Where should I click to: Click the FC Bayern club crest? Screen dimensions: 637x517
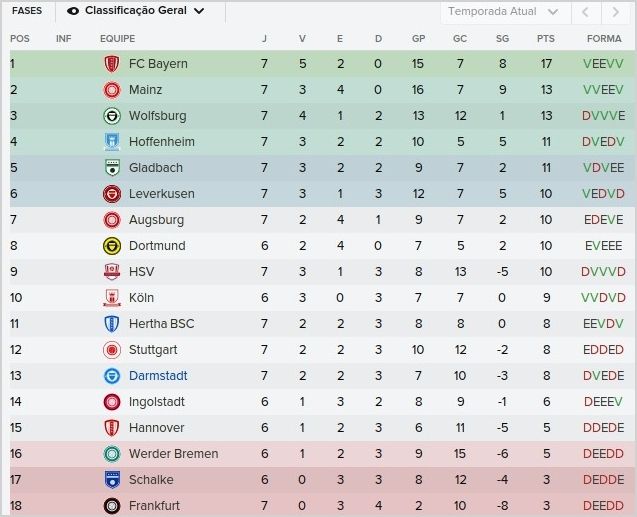tap(112, 64)
